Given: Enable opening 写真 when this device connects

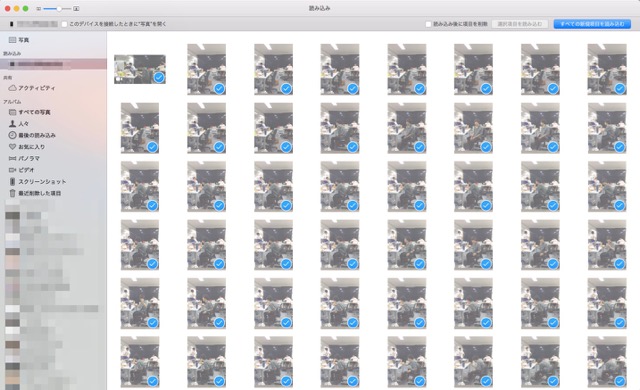Looking at the screenshot, I should coord(64,24).
